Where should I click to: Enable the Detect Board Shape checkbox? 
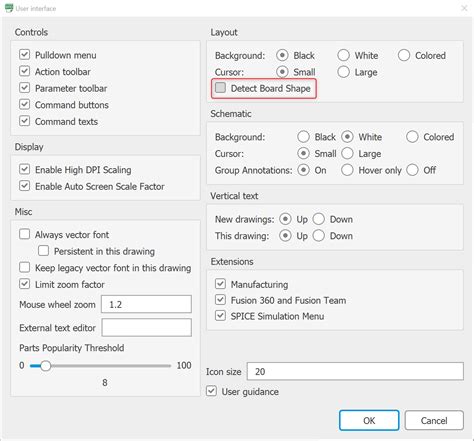[220, 88]
